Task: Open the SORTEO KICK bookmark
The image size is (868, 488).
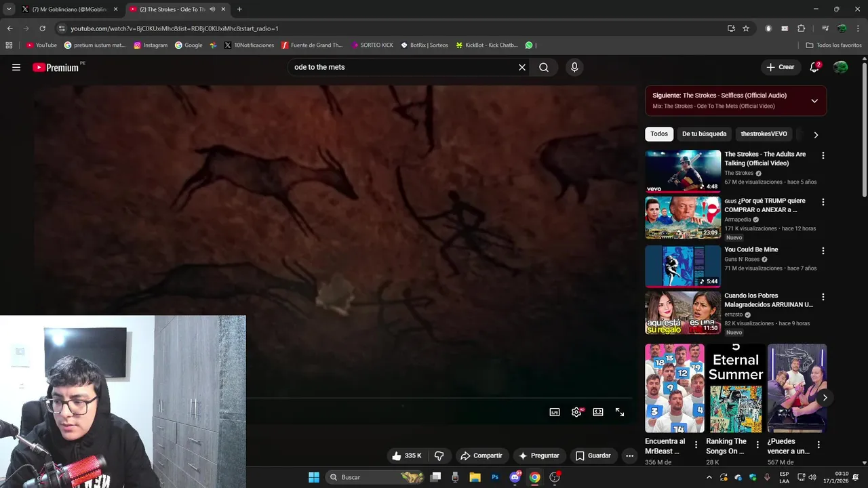Action: (x=372, y=45)
